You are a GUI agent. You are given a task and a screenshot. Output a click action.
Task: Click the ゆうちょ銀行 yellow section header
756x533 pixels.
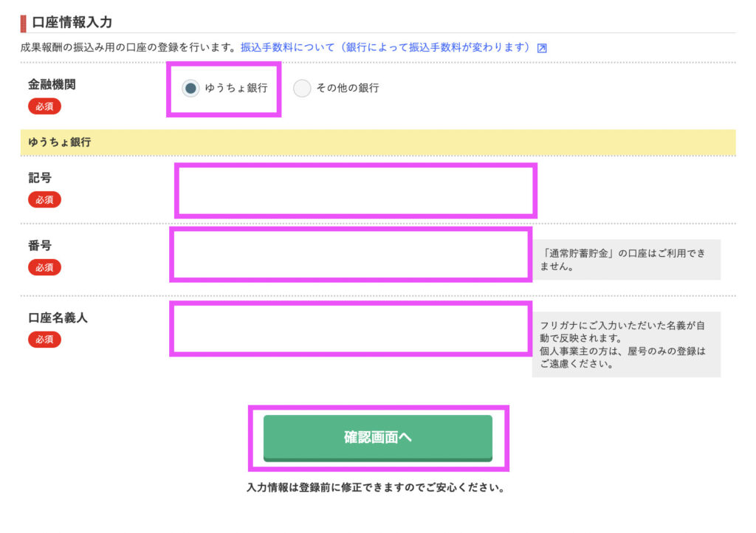(x=378, y=142)
